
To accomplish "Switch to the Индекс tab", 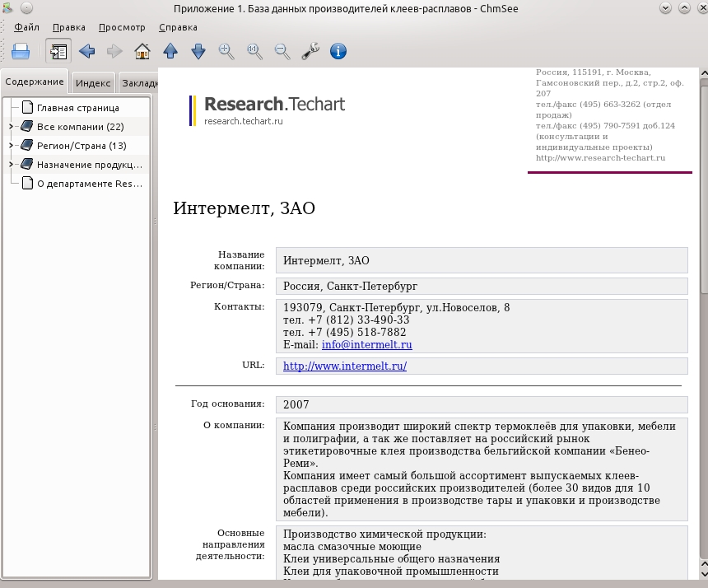I will (93, 83).
